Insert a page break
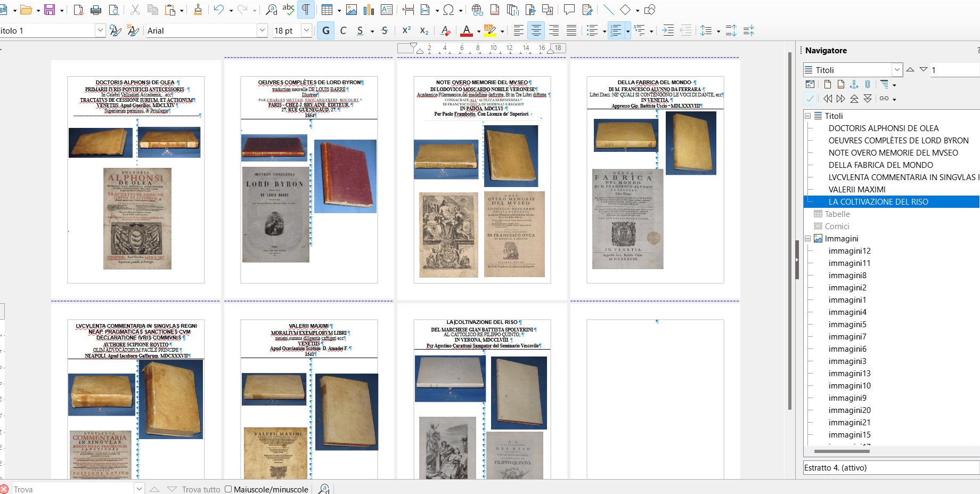 tap(409, 10)
